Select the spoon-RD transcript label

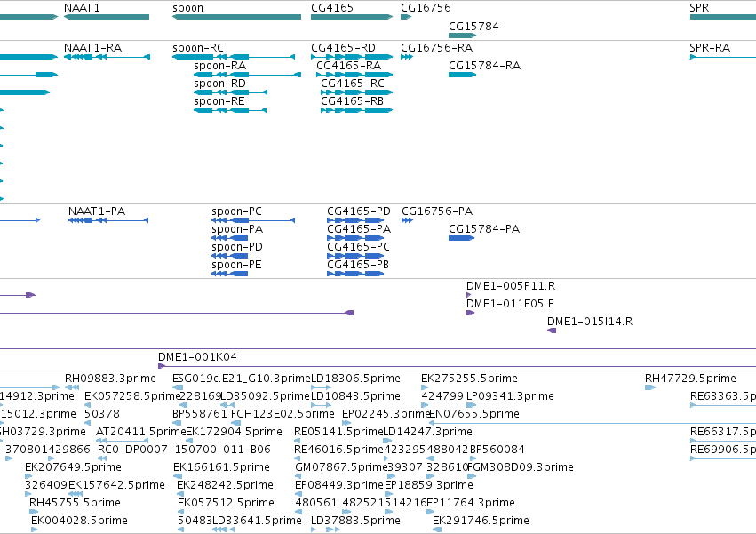[219, 84]
